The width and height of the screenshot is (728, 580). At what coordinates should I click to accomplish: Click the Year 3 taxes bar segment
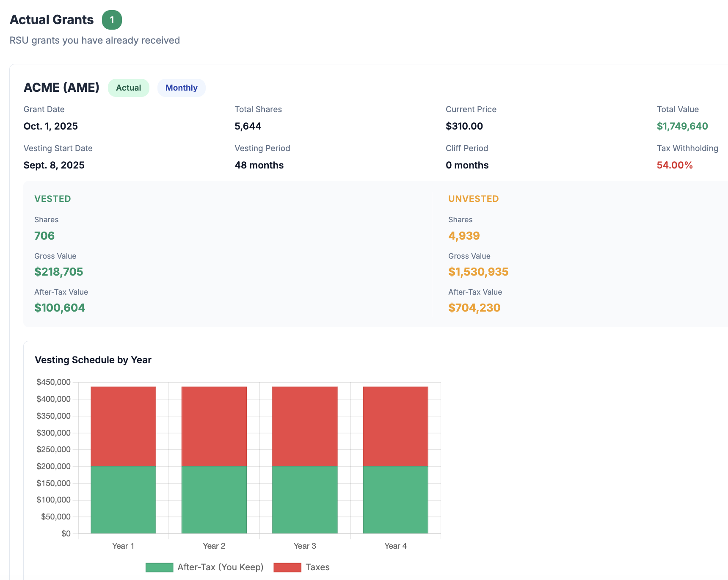(x=305, y=426)
